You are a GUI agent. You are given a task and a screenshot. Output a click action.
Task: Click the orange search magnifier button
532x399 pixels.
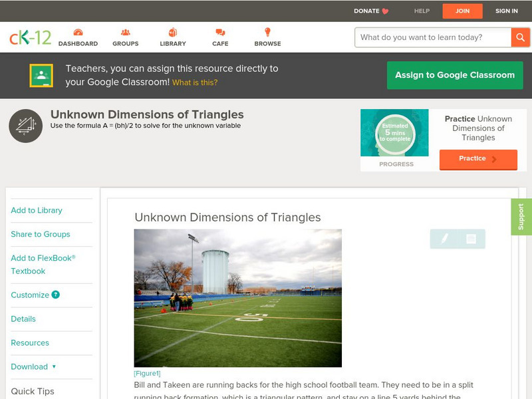tap(520, 37)
